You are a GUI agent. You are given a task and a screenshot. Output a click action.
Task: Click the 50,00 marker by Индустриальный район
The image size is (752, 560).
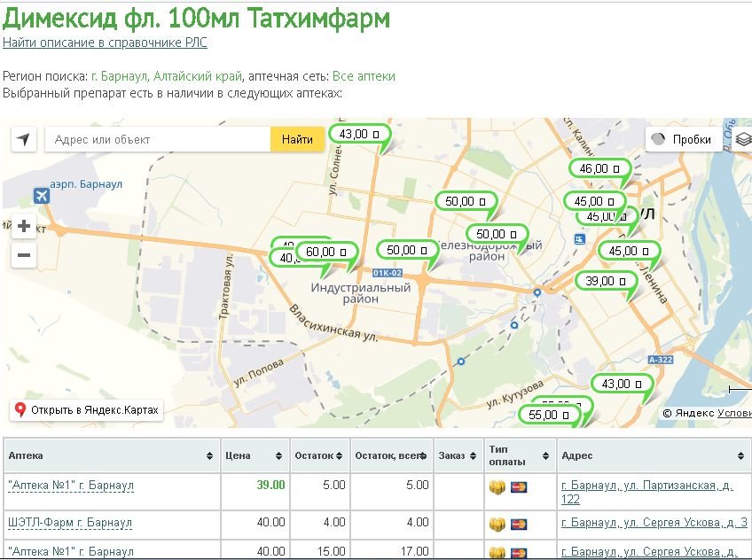point(407,250)
